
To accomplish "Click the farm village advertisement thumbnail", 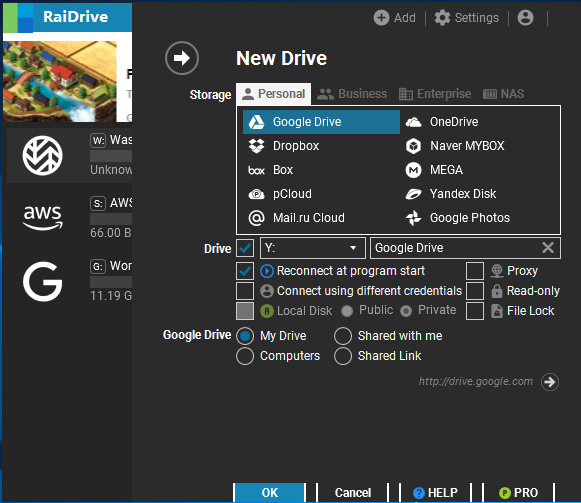I will click(60, 81).
